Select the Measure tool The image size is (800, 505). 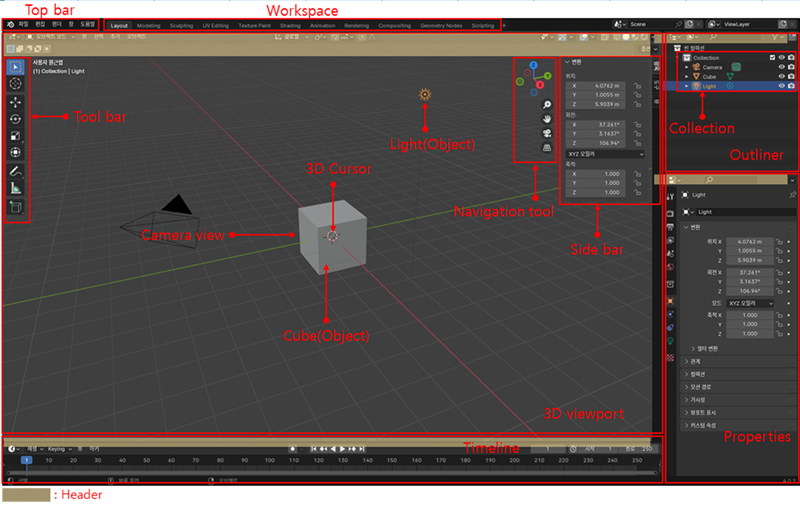pos(16,188)
